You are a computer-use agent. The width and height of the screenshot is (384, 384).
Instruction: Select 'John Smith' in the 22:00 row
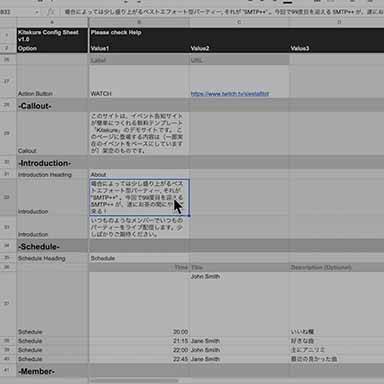point(239,350)
